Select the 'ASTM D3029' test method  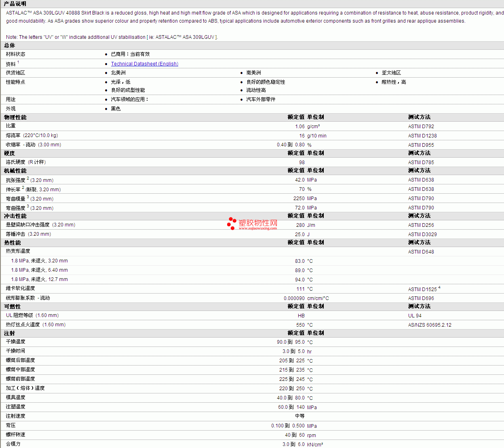(422, 235)
